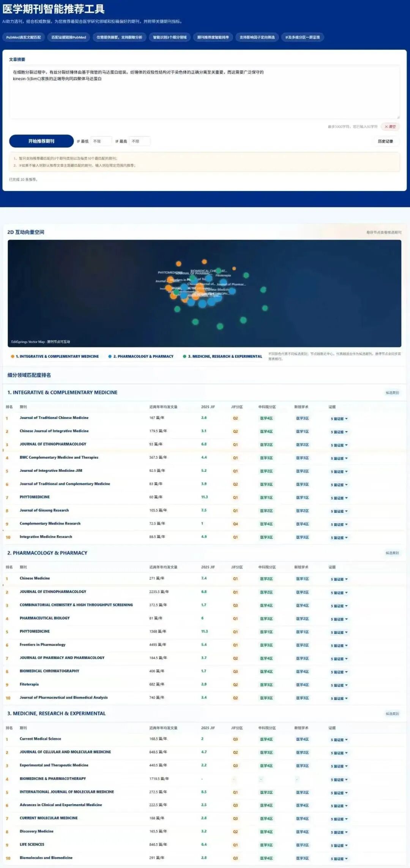Expand evidence for Journal of Integrative Medicine-JIM
This screenshot has height=868, width=410.
[339, 471]
